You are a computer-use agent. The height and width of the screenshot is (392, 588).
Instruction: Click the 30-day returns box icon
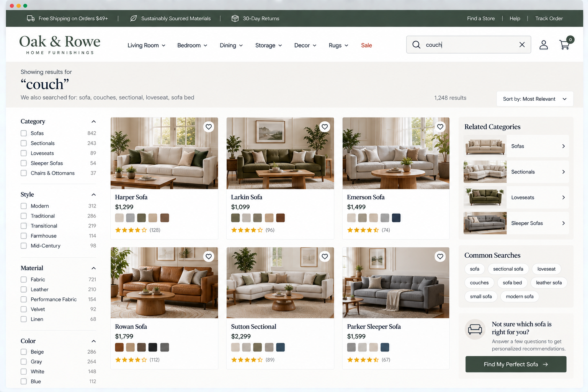point(235,18)
